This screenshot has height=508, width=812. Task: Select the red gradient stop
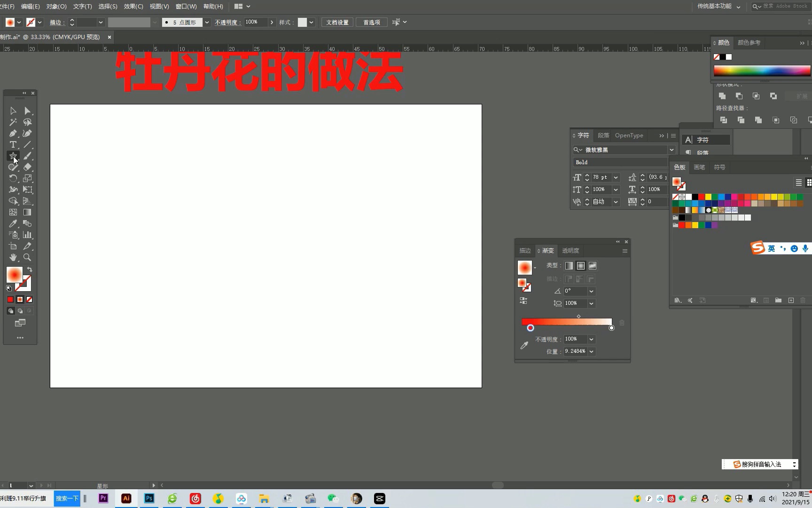(531, 328)
